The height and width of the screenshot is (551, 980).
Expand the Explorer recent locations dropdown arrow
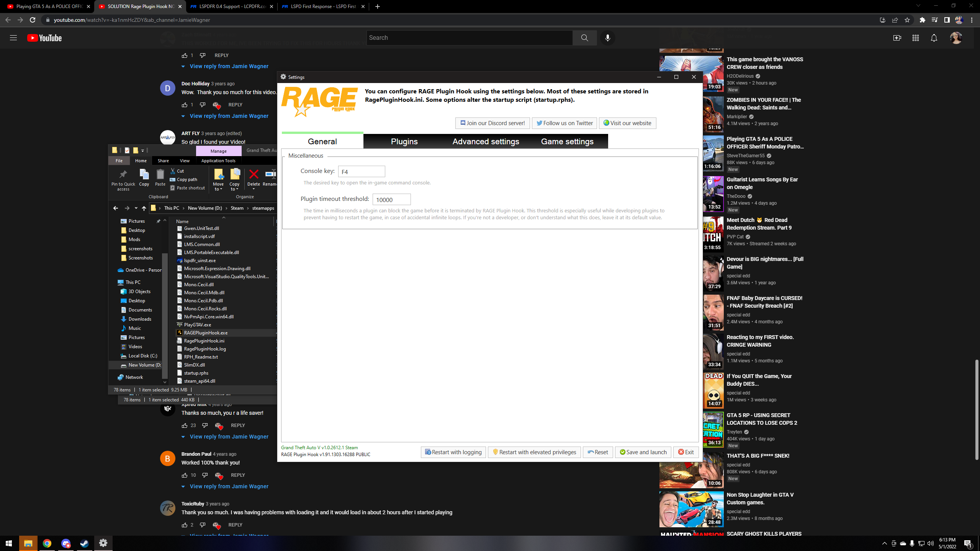[136, 208]
